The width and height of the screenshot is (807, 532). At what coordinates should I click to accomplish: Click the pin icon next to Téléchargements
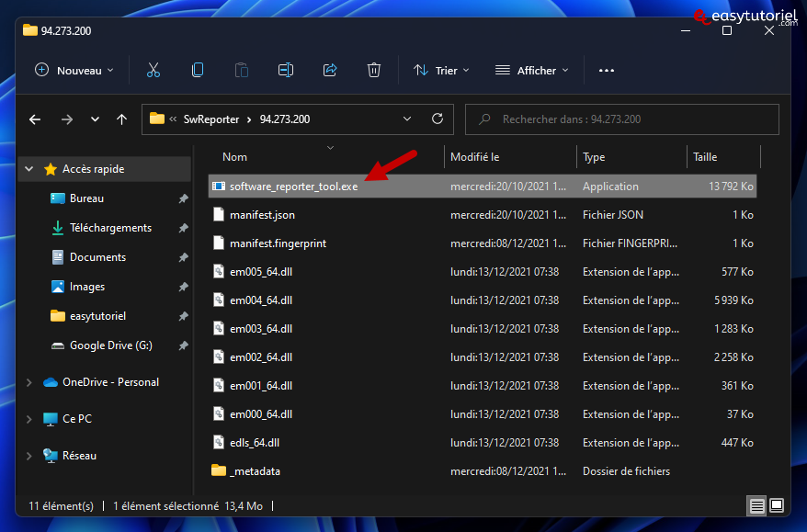(183, 228)
